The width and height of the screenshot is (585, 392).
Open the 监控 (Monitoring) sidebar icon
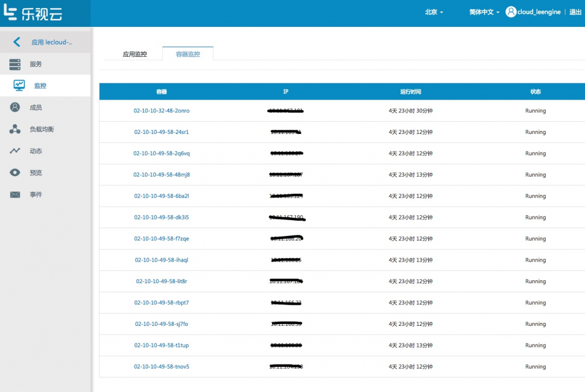coord(18,85)
